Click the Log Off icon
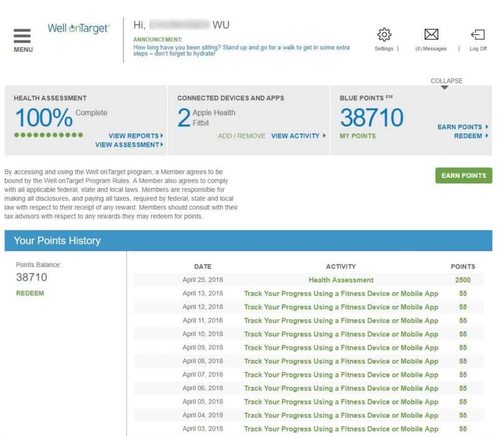The height and width of the screenshot is (436, 504). (x=478, y=35)
